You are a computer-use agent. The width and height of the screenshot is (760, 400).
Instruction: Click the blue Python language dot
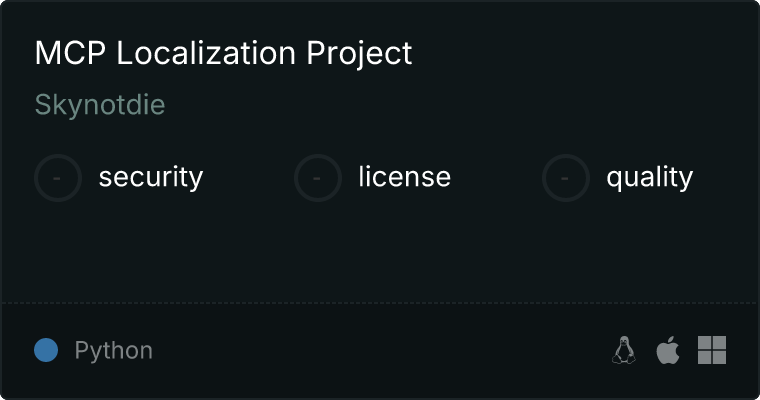(46, 350)
